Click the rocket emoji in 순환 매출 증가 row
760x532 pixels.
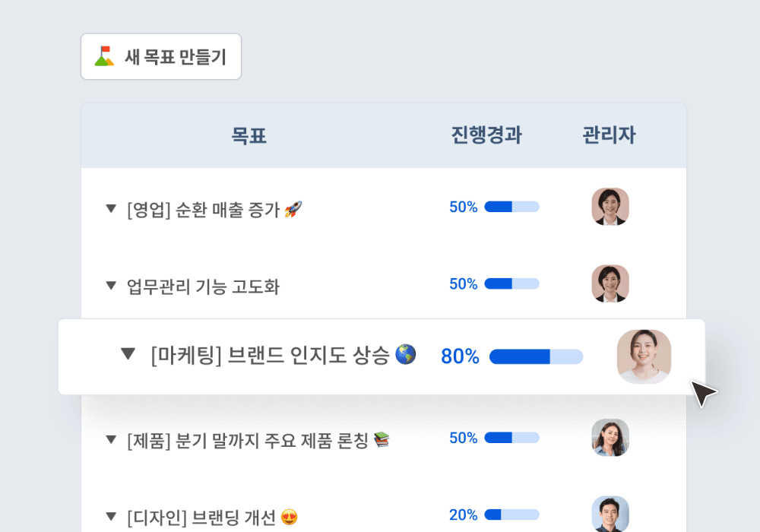(293, 209)
